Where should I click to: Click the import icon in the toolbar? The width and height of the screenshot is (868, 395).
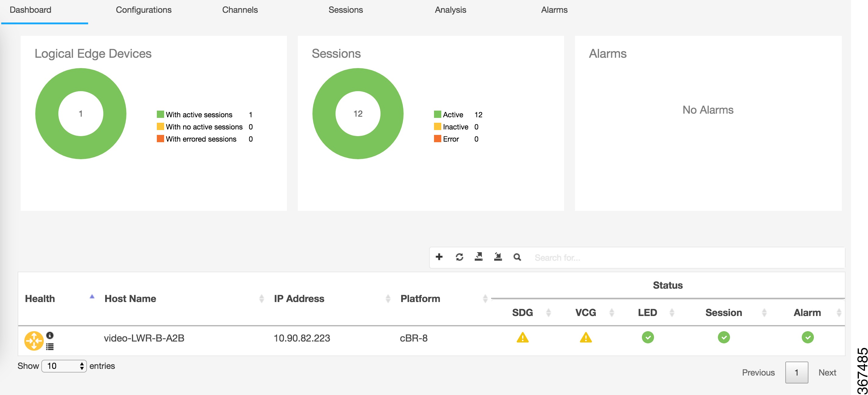498,257
